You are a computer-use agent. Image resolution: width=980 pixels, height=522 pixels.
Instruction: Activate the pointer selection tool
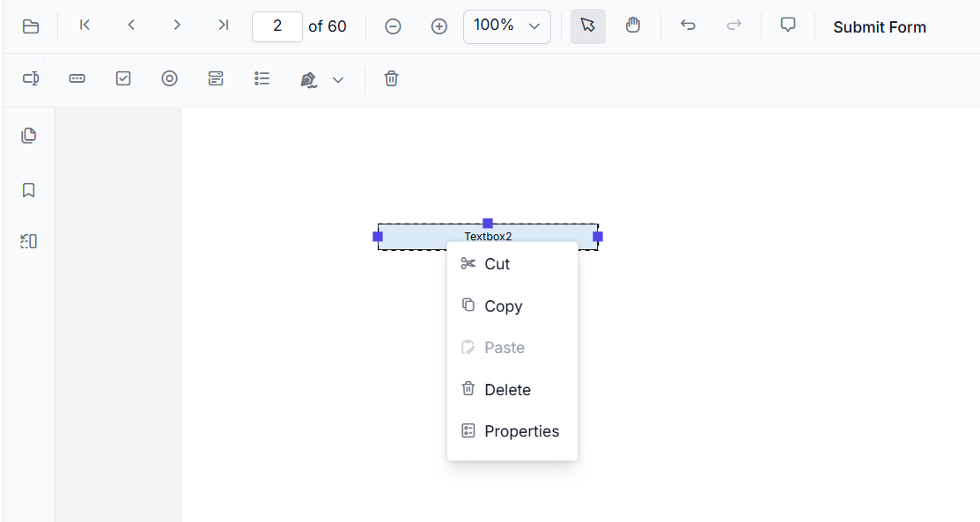point(587,26)
